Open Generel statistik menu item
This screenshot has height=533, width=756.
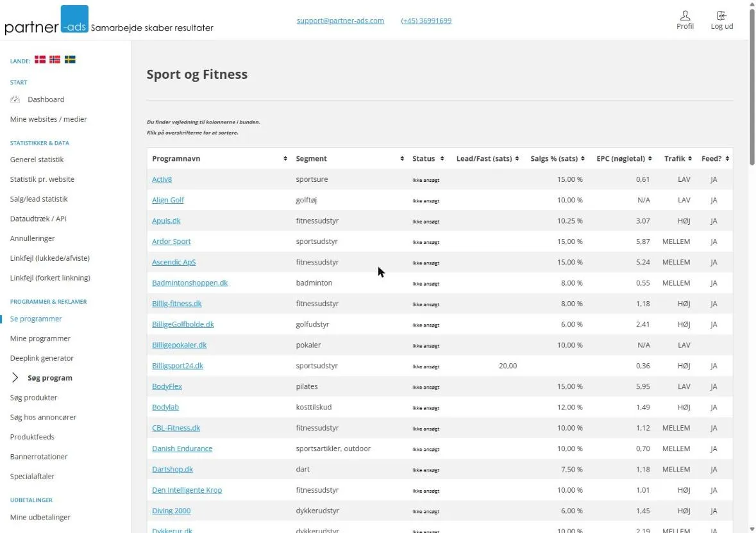tap(37, 160)
